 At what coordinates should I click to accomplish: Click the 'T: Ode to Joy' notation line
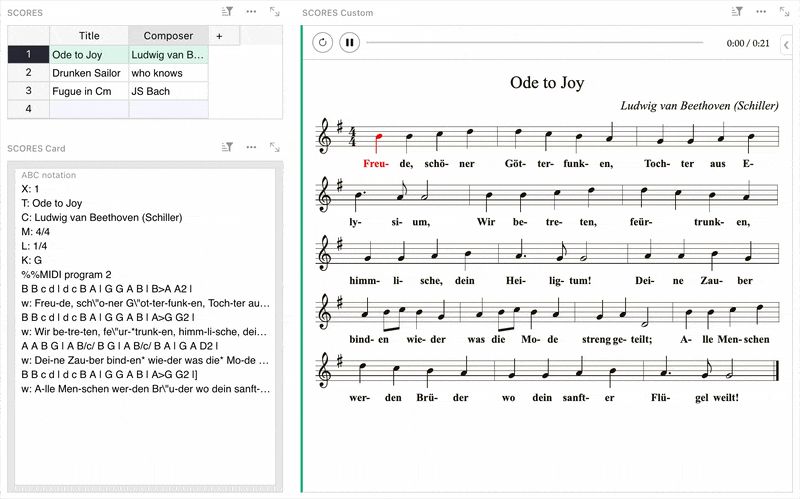pos(52,203)
